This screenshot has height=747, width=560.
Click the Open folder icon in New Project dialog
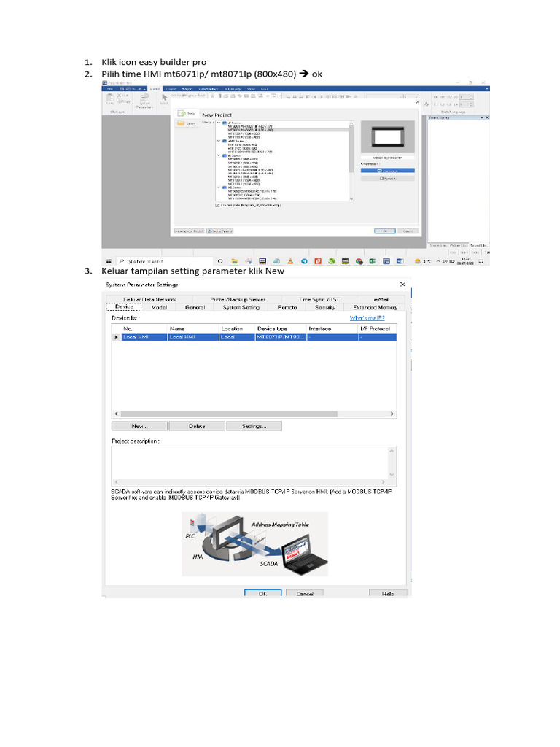181,123
